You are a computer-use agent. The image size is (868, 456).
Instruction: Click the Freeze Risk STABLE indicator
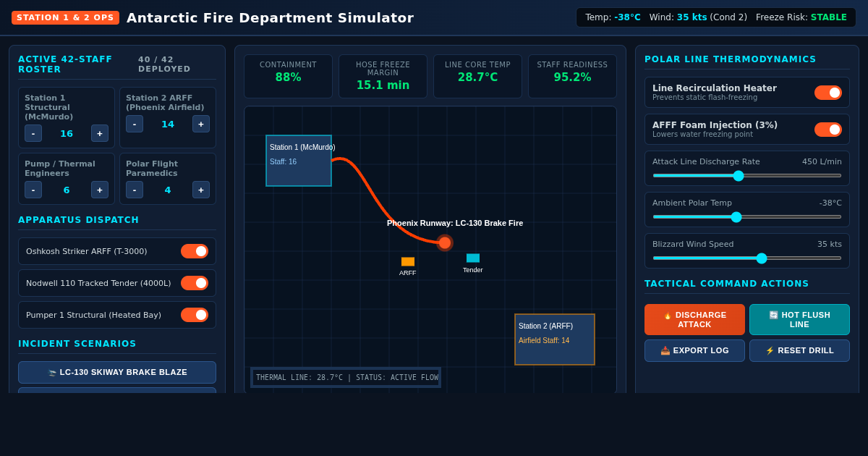(x=801, y=17)
